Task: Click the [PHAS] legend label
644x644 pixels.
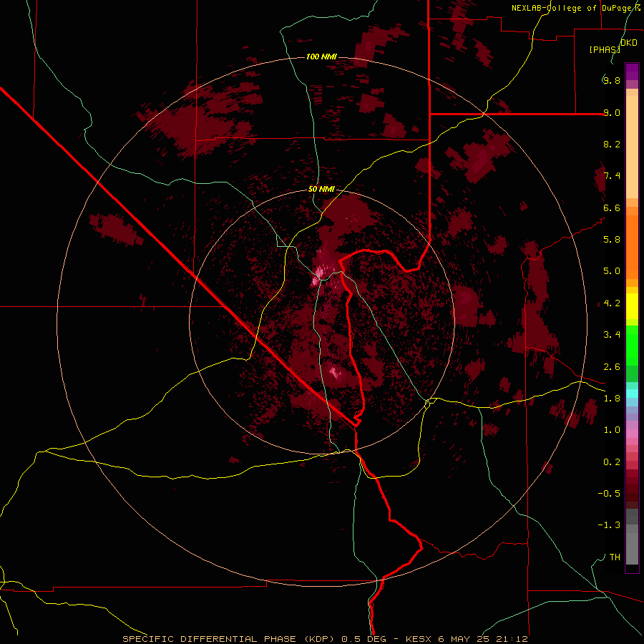Action: [x=605, y=49]
